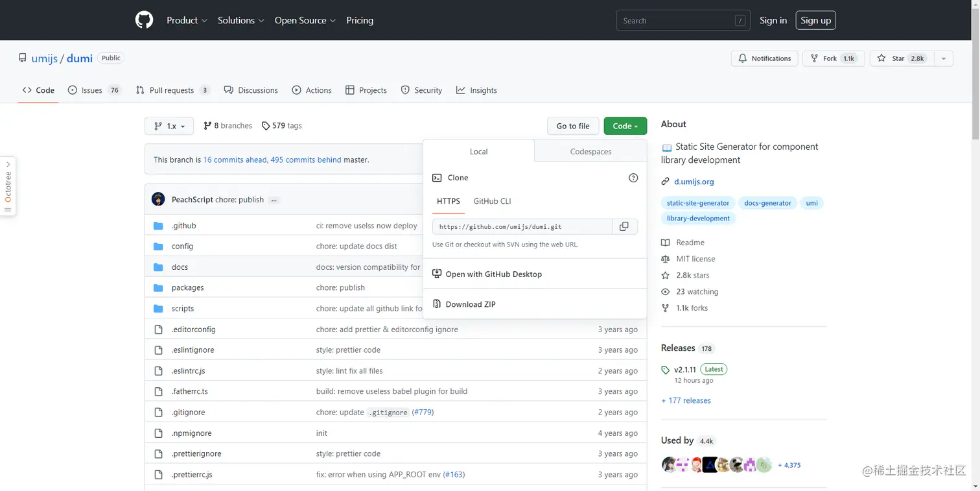Viewport: 980px width, 491px height.
Task: Expand the Octotree side panel
Action: click(8, 187)
